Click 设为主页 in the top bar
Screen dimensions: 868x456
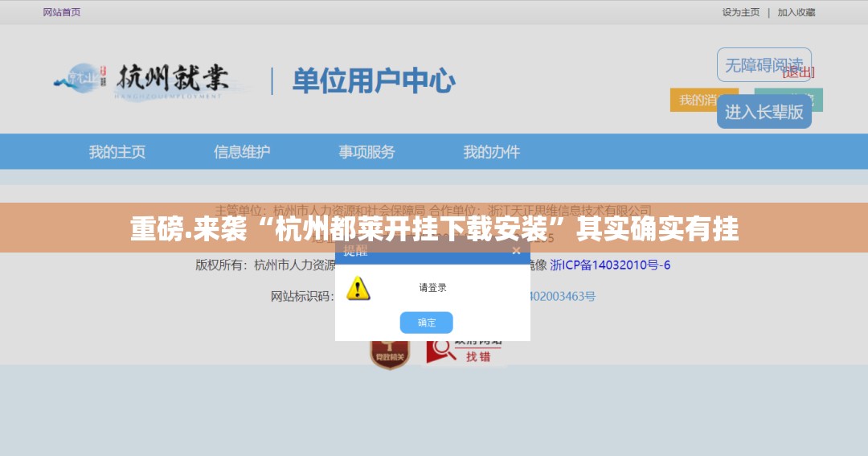(740, 12)
